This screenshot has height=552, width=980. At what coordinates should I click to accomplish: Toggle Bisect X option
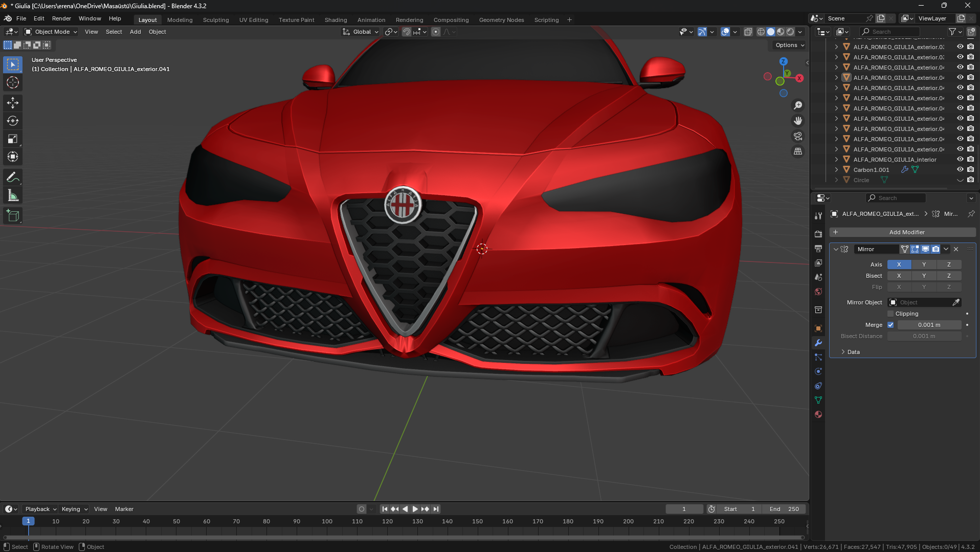coord(899,276)
